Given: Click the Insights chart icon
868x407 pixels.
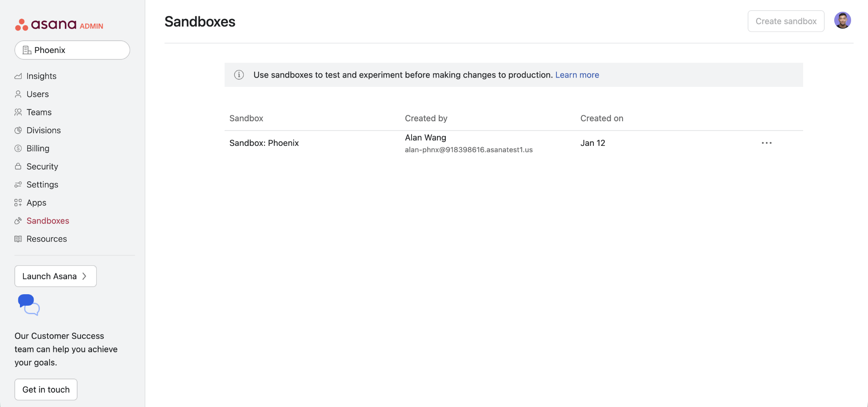Looking at the screenshot, I should 18,76.
